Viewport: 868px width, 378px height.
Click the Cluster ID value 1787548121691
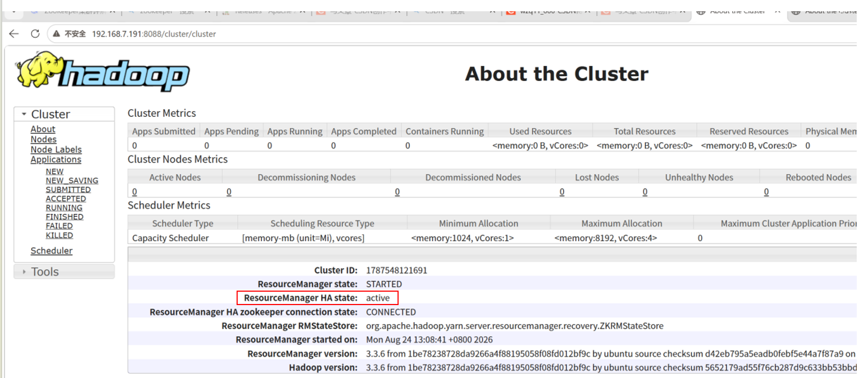click(396, 270)
